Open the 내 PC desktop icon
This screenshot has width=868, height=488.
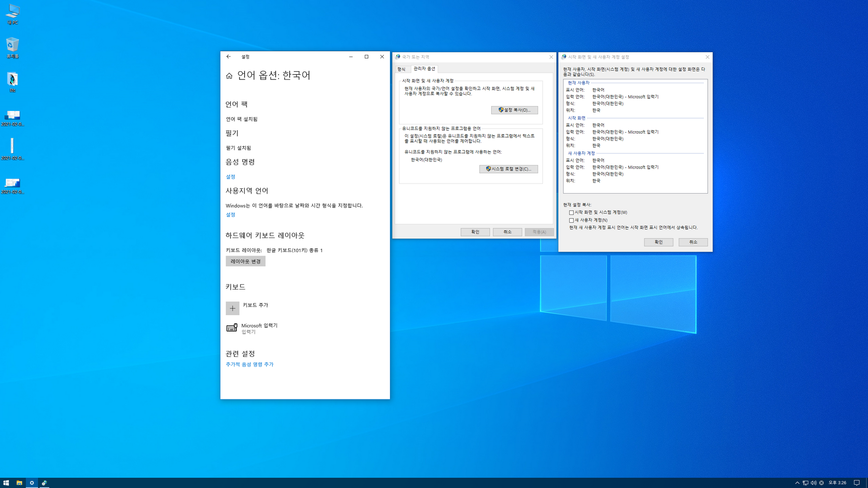13,15
